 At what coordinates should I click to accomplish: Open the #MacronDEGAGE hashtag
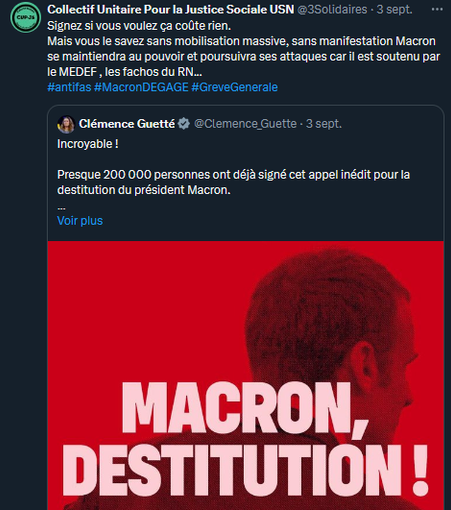click(x=141, y=87)
